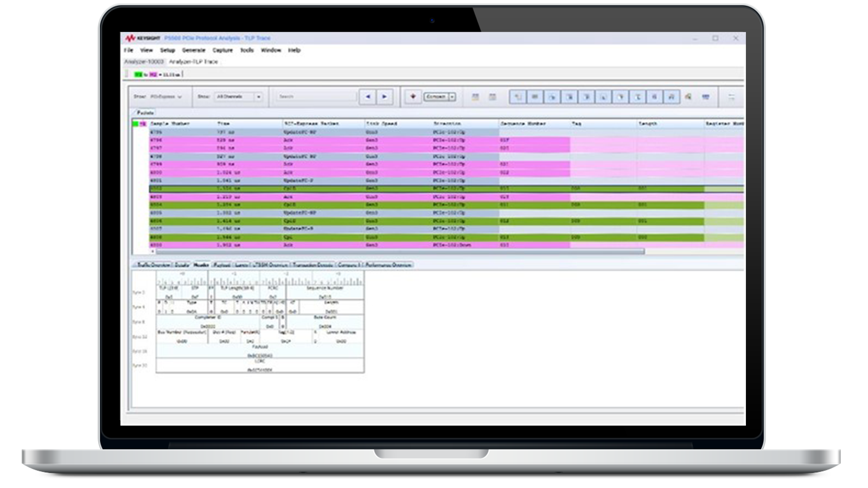Click the first highlighted filter icon in toolbar

518,97
